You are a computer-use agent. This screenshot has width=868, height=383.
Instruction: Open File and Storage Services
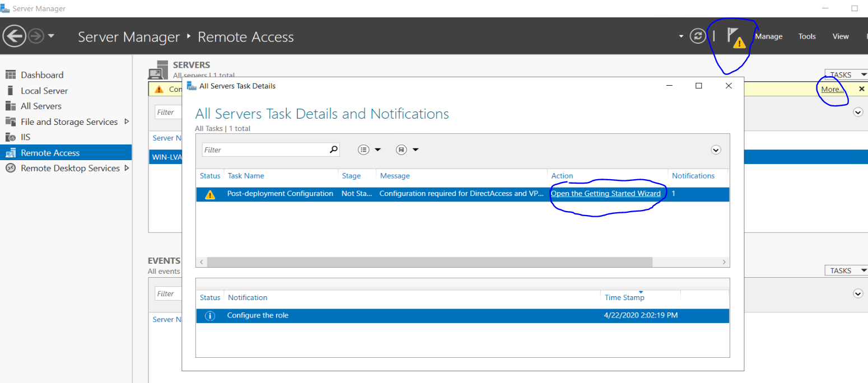69,122
